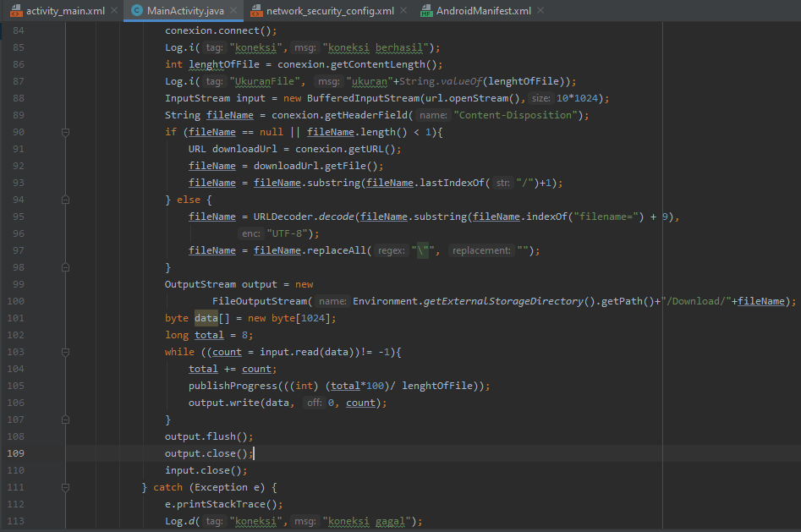
Task: Click the "filename=" string literal
Action: 608,217
